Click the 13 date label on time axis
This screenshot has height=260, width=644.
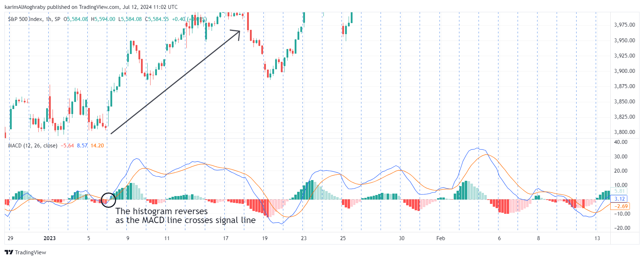point(597,238)
